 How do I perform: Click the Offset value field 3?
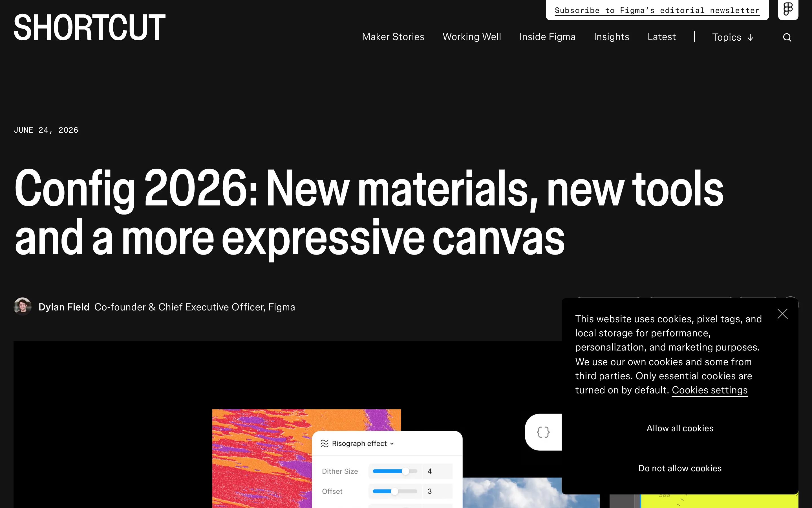coord(437,492)
